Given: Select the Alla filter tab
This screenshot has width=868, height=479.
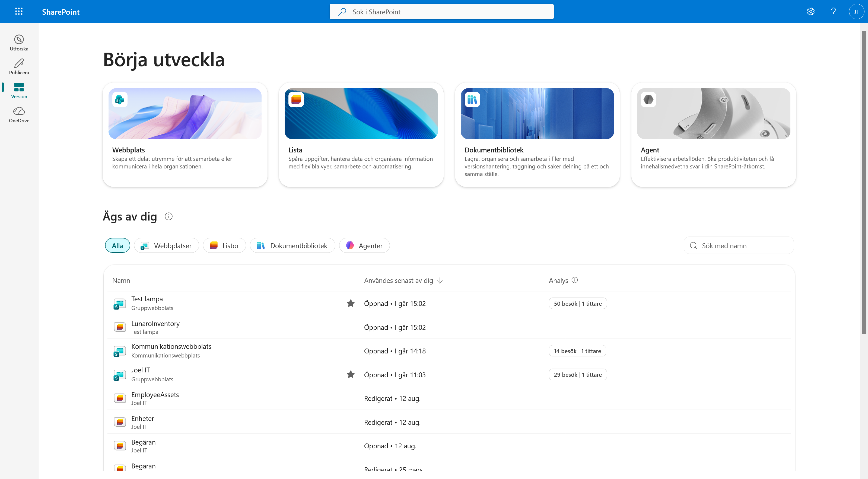Looking at the screenshot, I should (x=117, y=245).
